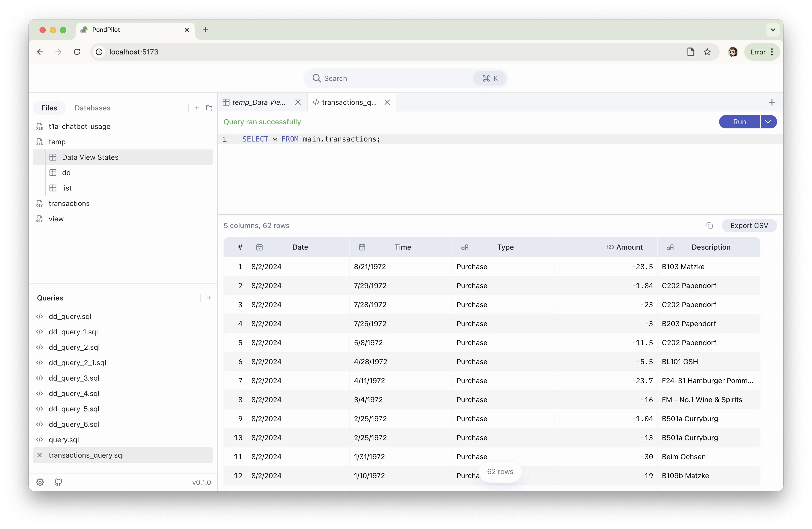Image resolution: width=812 pixels, height=529 pixels.
Task: Click the aA icon in the Description header
Action: coord(670,247)
